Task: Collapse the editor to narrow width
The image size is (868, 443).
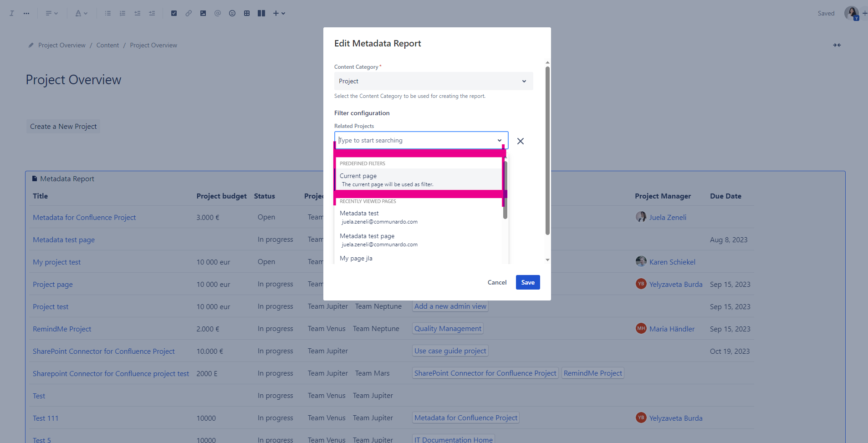Action: tap(837, 45)
